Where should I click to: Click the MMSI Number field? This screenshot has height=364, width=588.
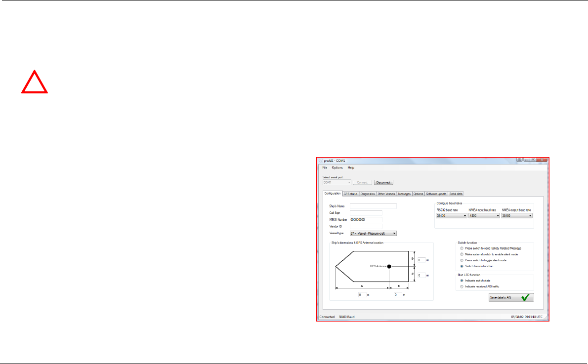[366, 220]
